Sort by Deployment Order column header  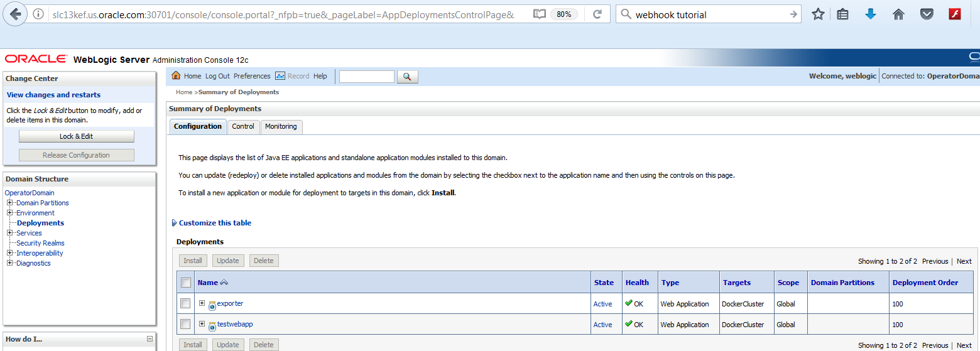[x=925, y=283]
